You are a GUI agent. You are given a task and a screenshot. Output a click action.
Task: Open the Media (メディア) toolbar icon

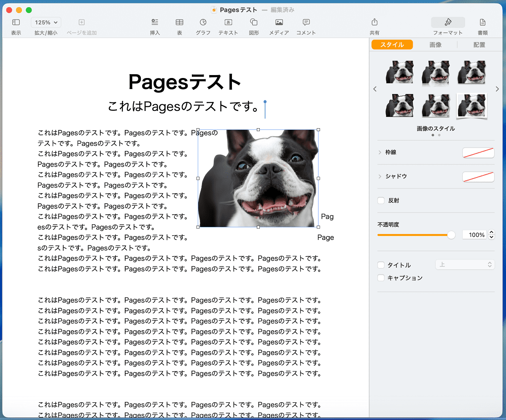279,22
